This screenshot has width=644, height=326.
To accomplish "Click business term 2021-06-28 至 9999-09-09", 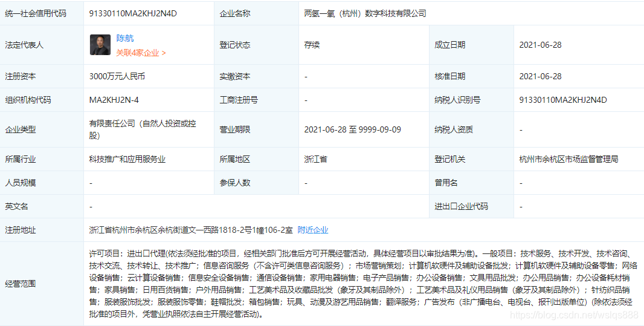I will pos(352,129).
